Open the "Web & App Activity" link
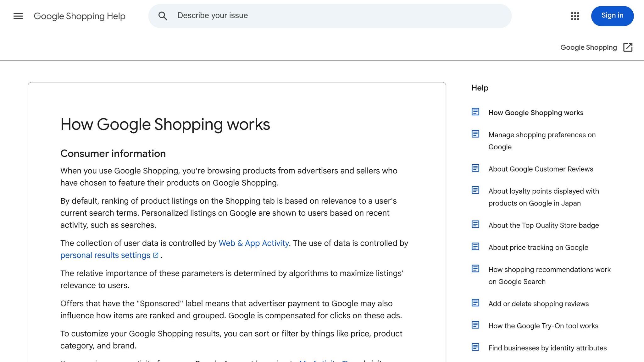This screenshot has width=644, height=362. 253,243
